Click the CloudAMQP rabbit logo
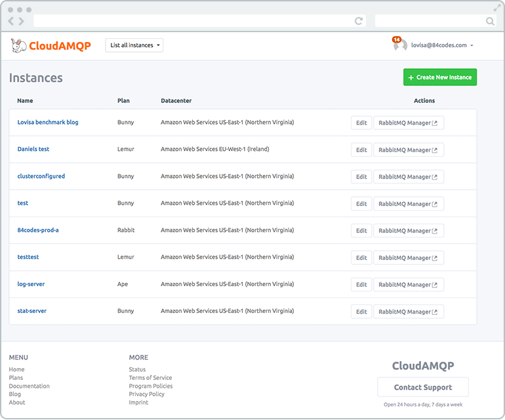 pyautogui.click(x=18, y=45)
